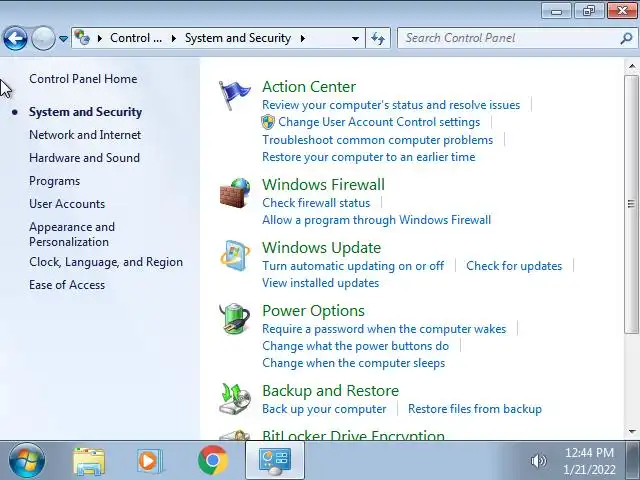Image resolution: width=640 pixels, height=480 pixels.
Task: Go to Control Panel Home
Action: pyautogui.click(x=83, y=79)
